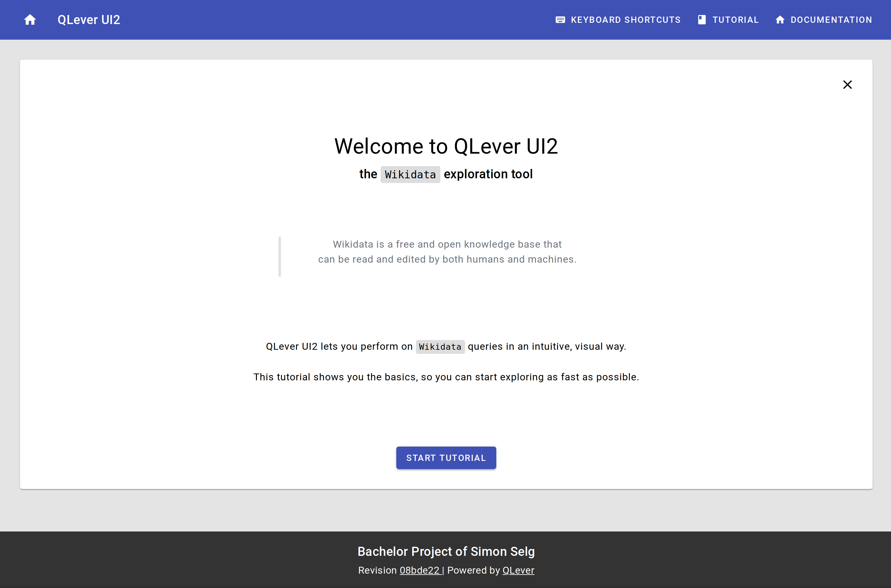Click the tutorial book icon

701,19
